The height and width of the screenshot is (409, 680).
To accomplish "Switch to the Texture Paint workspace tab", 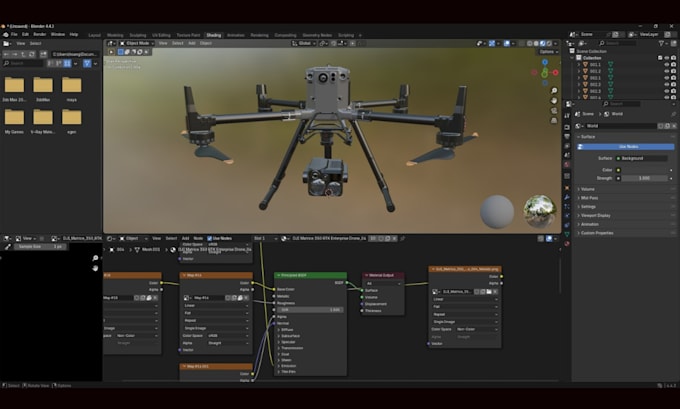I will tap(188, 35).
